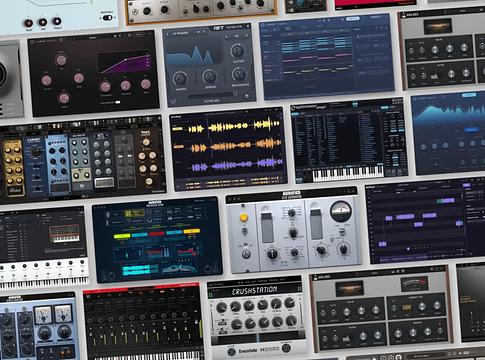This screenshot has height=360, width=485.
Task: Click the red button in the Audified color button row
Action: coord(157,234)
